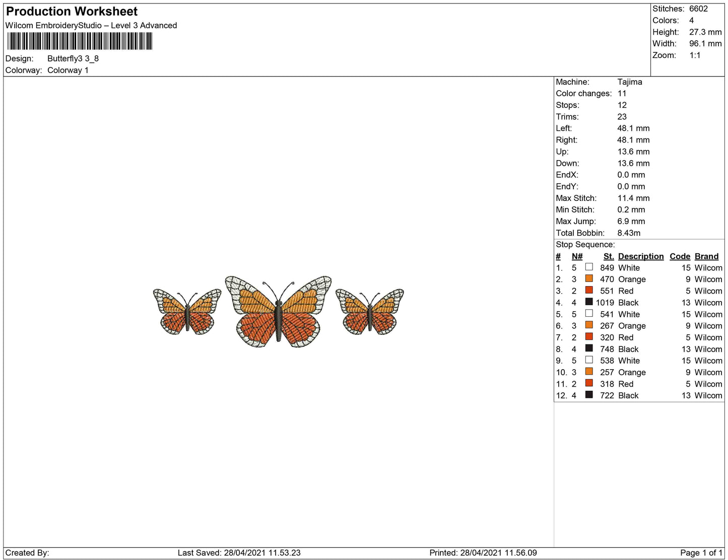The width and height of the screenshot is (728, 560).
Task: Select the Orange swatch for stop 10
Action: [x=588, y=372]
